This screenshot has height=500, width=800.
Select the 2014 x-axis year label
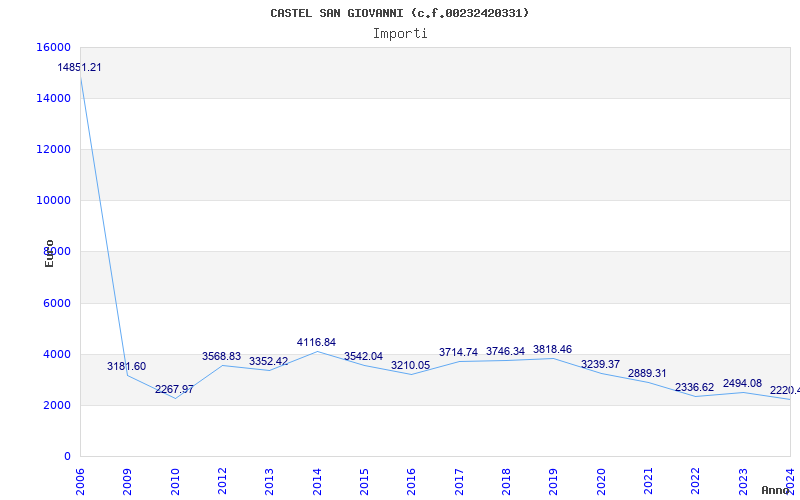[x=317, y=482]
